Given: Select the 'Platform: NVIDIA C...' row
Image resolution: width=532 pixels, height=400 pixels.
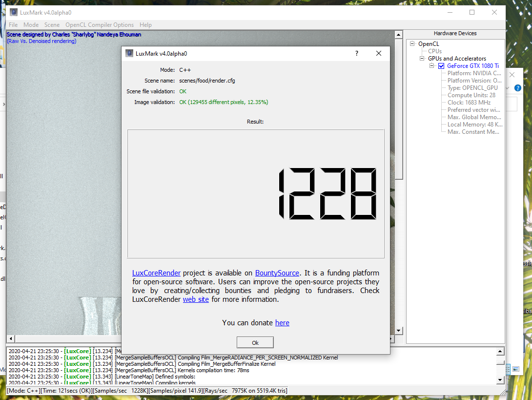Looking at the screenshot, I should click(474, 73).
